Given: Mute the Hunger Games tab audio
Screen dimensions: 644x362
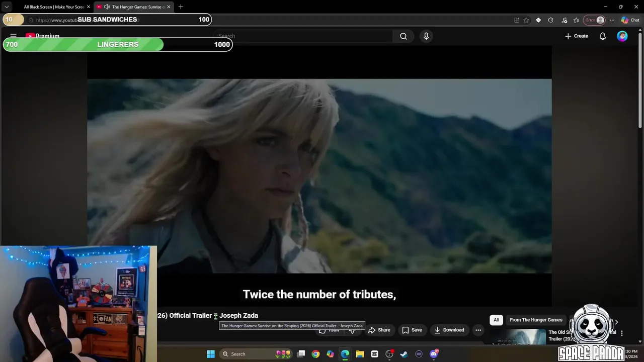Looking at the screenshot, I should [x=107, y=7].
